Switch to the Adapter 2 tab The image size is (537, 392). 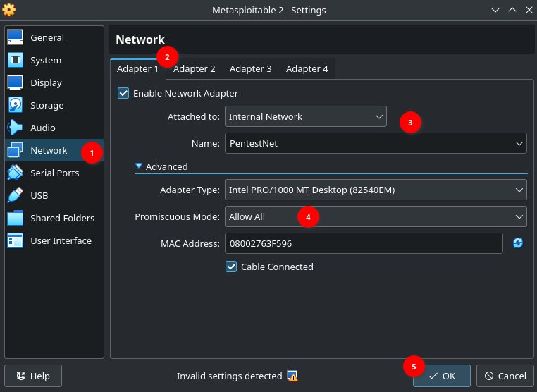tap(194, 68)
